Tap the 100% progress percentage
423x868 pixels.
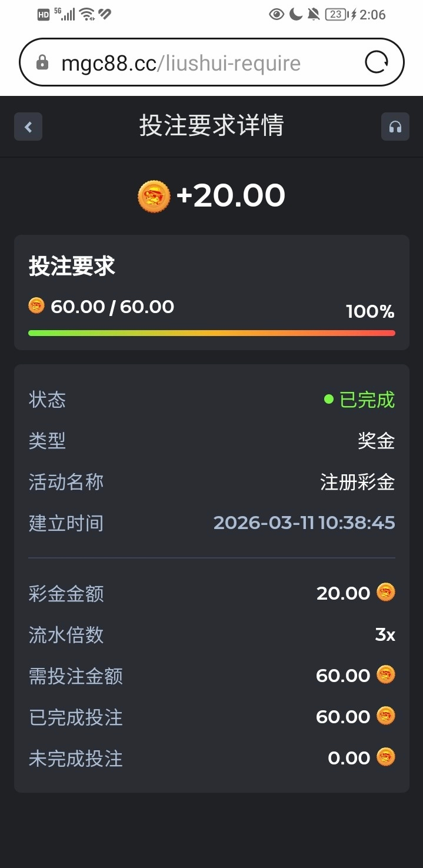tap(370, 312)
